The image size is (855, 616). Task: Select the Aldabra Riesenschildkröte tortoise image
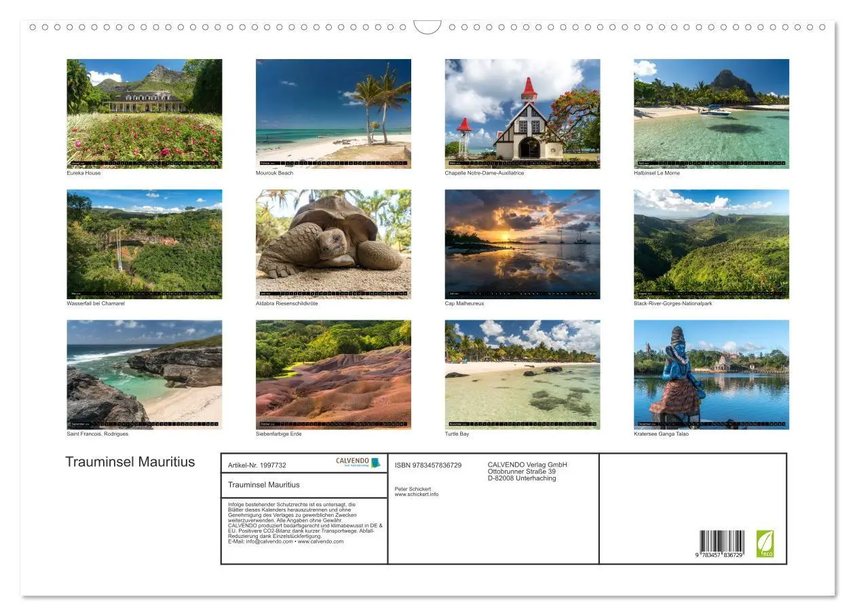pos(333,244)
